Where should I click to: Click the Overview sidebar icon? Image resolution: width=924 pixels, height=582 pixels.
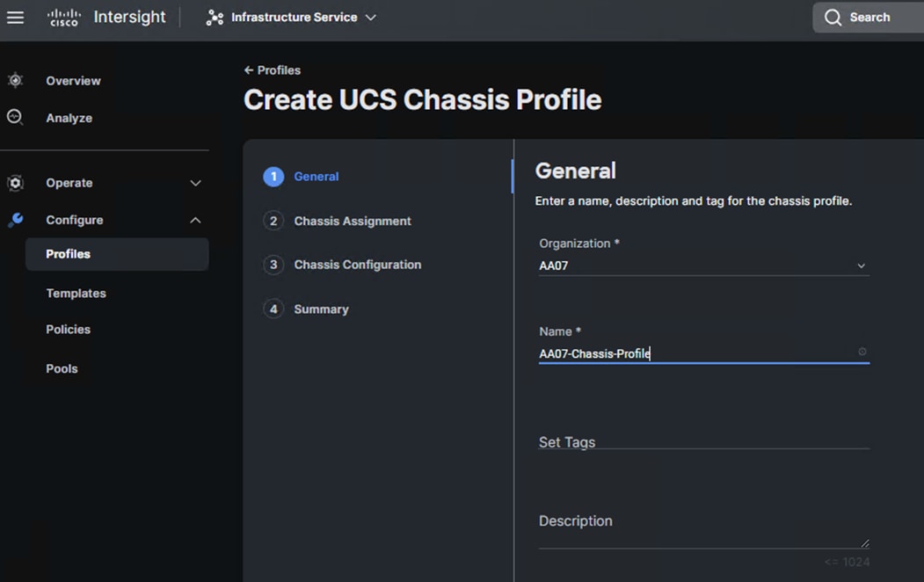[x=15, y=80]
